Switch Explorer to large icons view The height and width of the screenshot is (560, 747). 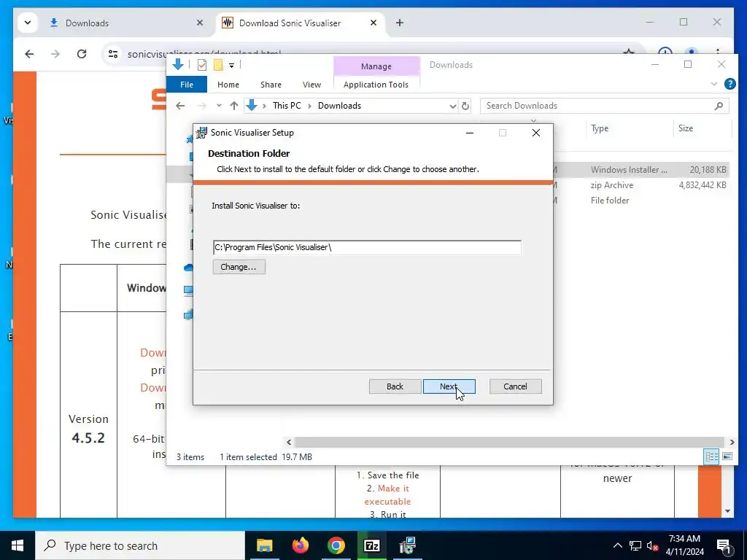727,456
